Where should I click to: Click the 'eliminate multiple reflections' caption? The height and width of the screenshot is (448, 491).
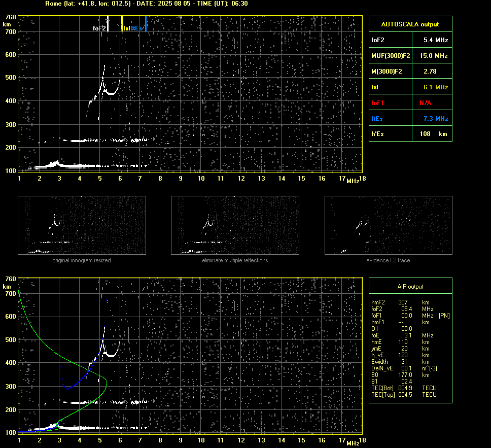click(235, 260)
